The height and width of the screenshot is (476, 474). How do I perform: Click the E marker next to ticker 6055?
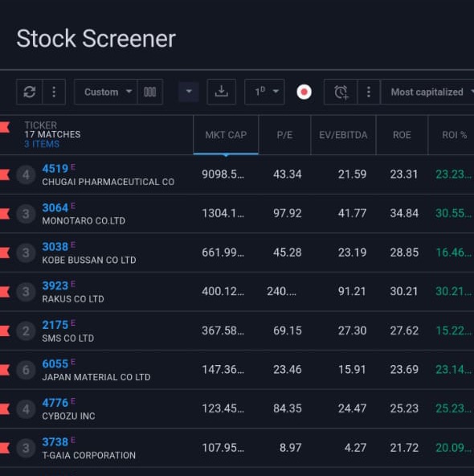pyautogui.click(x=73, y=362)
